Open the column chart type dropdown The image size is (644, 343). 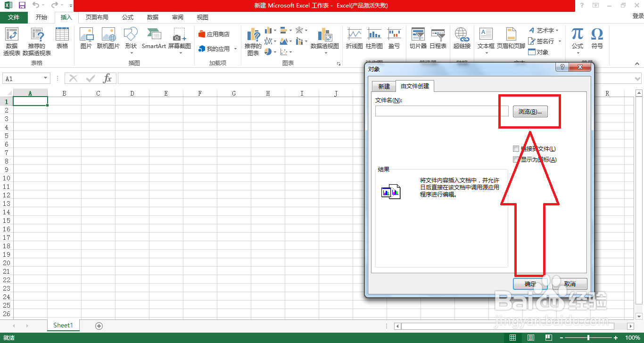[271, 31]
